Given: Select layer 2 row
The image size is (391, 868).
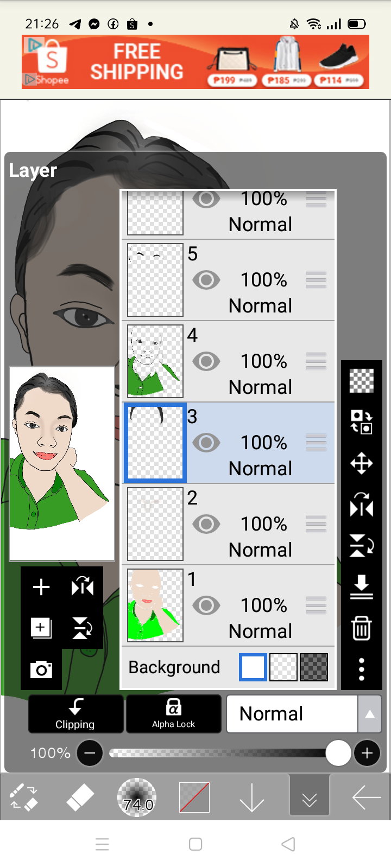Looking at the screenshot, I should [228, 524].
